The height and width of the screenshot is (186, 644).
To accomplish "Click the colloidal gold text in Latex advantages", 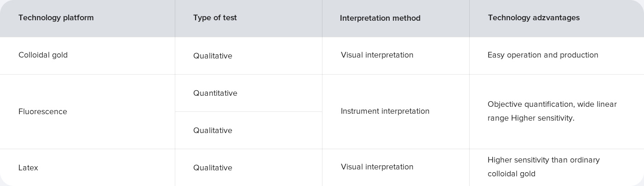I will [512, 174].
